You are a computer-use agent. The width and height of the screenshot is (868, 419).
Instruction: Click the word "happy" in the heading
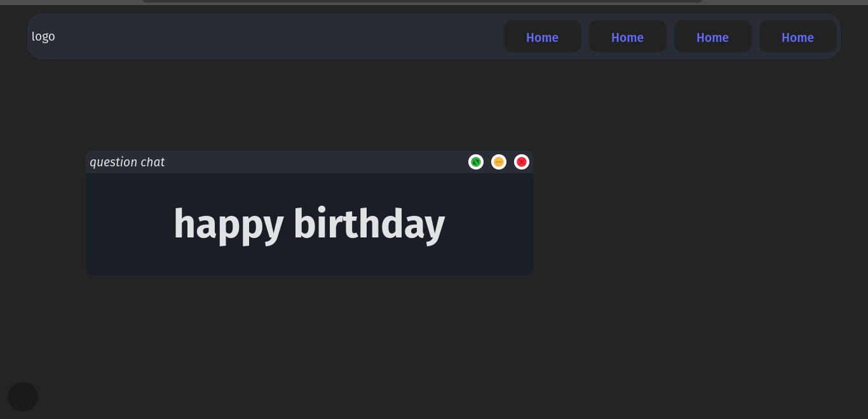(228, 224)
